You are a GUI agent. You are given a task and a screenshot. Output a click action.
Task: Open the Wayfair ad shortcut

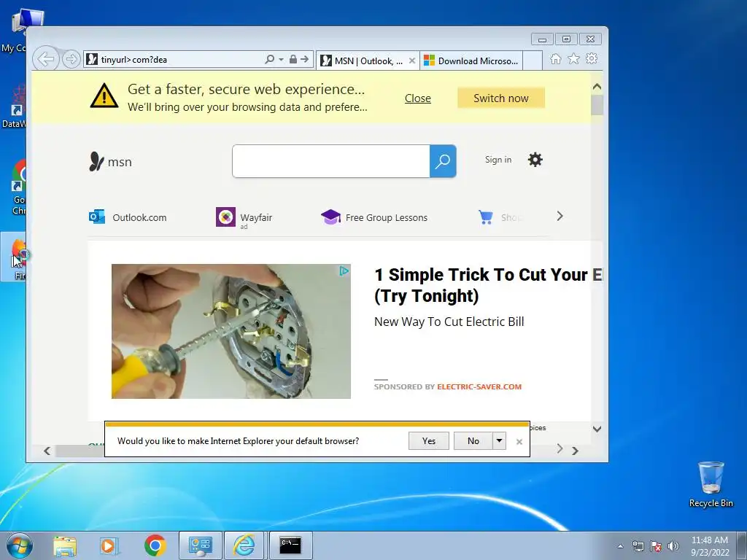coord(244,217)
